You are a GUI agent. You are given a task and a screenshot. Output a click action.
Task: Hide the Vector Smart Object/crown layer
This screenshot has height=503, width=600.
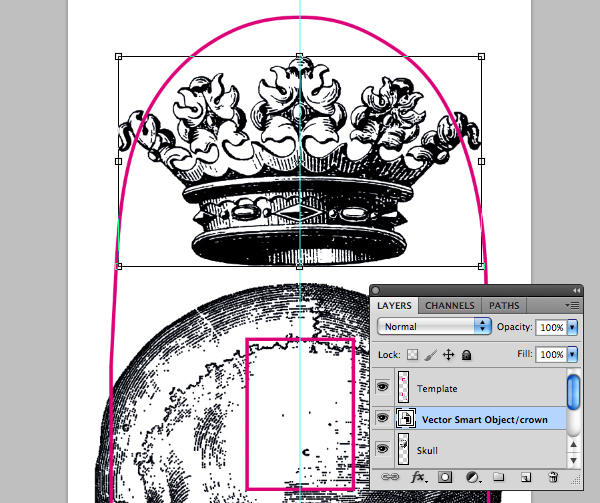coord(382,418)
